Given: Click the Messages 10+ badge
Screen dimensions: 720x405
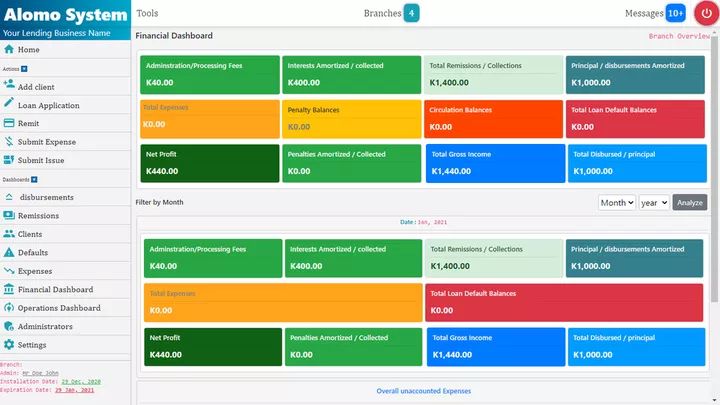Looking at the screenshot, I should 675,13.
